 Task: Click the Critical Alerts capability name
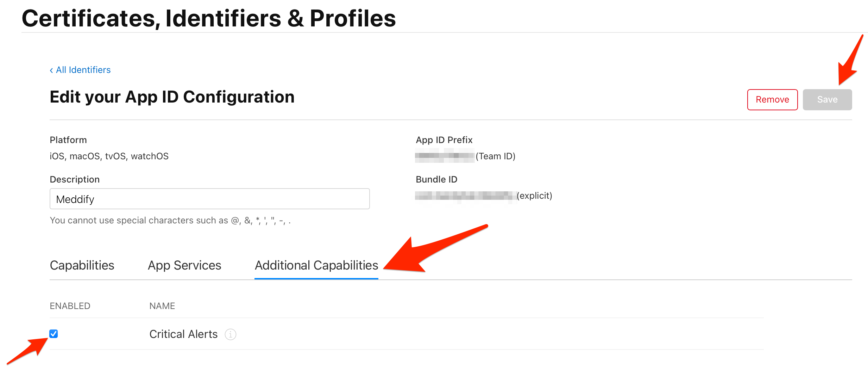pos(183,334)
